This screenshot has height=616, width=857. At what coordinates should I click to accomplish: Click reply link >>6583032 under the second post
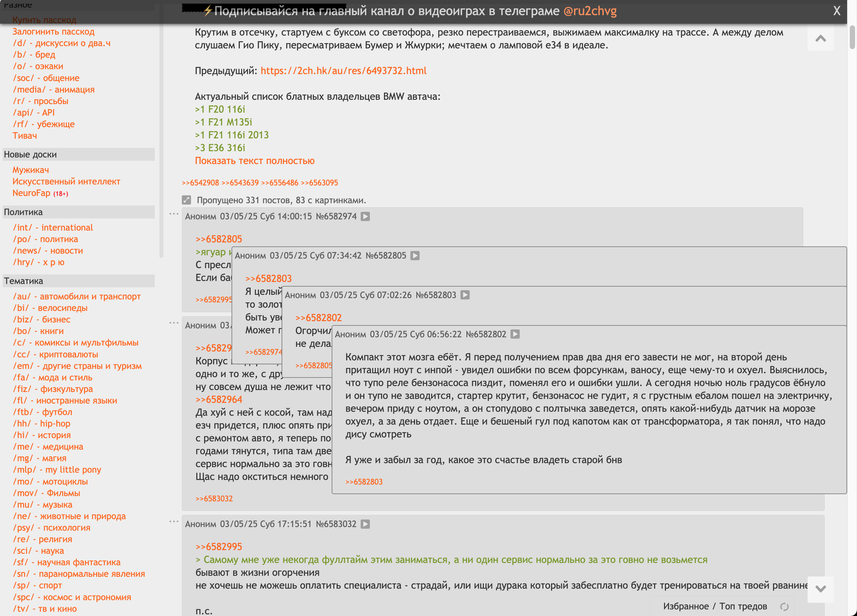point(214,499)
